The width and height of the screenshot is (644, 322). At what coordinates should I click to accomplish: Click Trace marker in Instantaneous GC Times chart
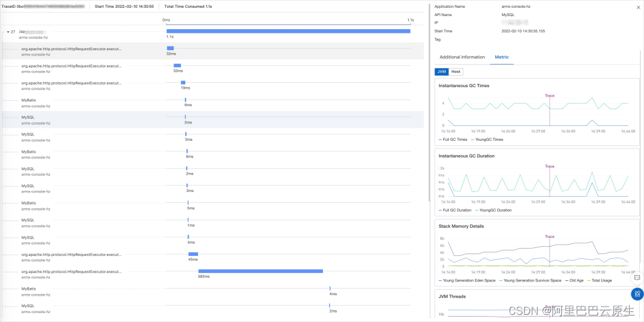point(550,95)
